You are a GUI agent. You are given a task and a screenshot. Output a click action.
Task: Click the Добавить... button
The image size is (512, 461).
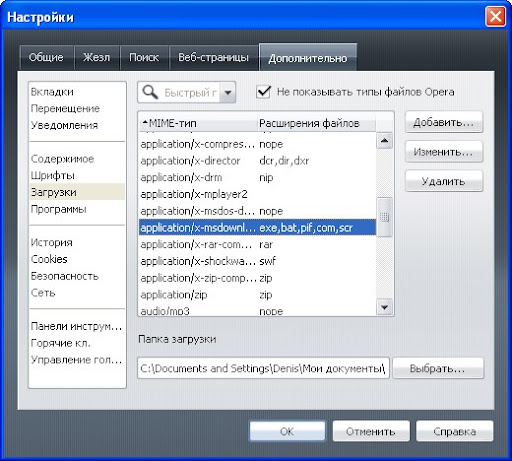coord(444,122)
